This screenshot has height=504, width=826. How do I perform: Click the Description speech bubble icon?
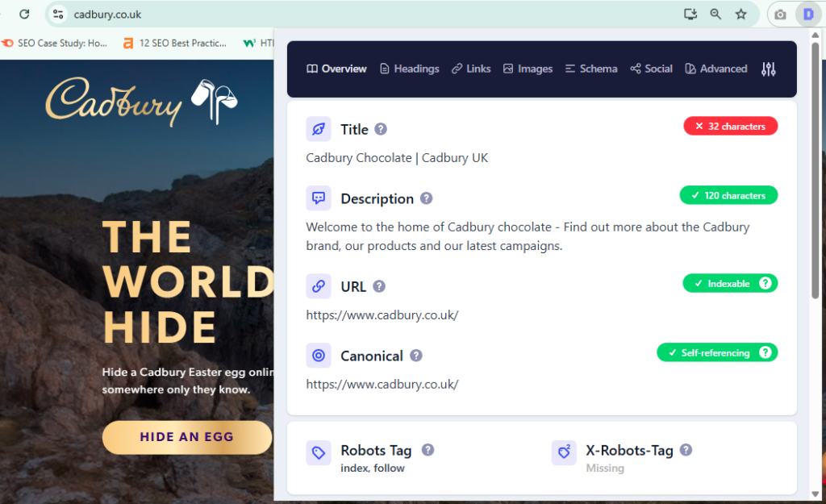(x=319, y=198)
